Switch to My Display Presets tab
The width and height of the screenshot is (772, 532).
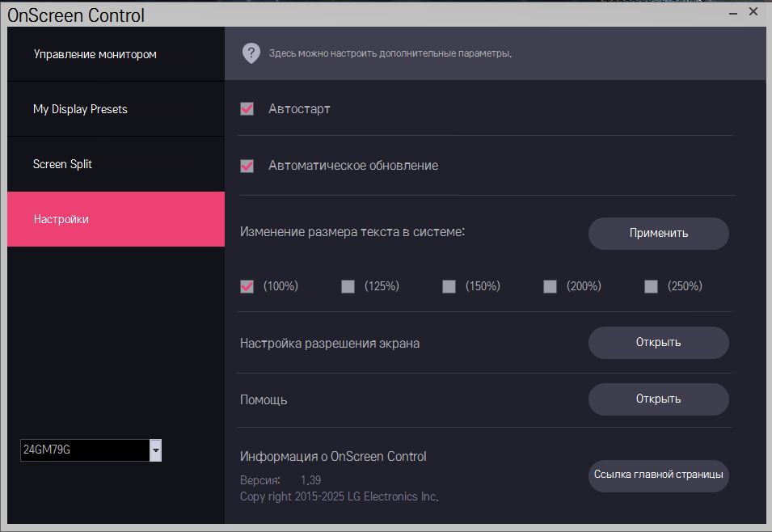[x=116, y=109]
